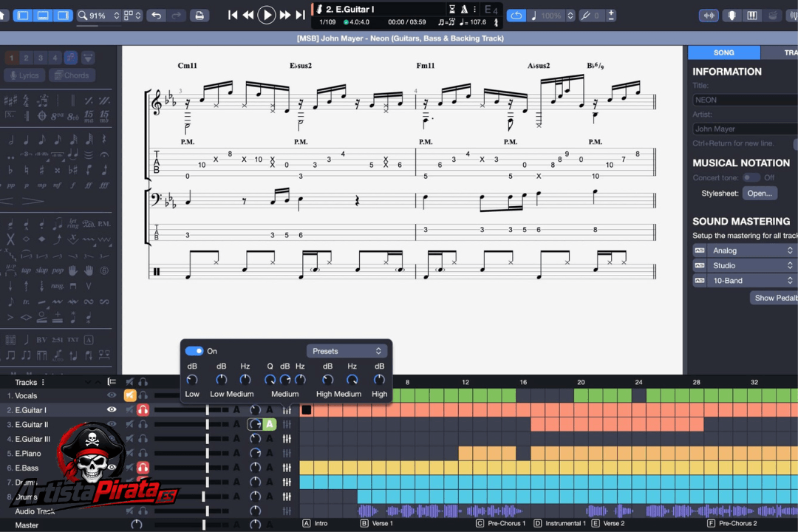Image resolution: width=798 pixels, height=532 pixels.
Task: Unmute the Vocals track
Action: coord(130,395)
